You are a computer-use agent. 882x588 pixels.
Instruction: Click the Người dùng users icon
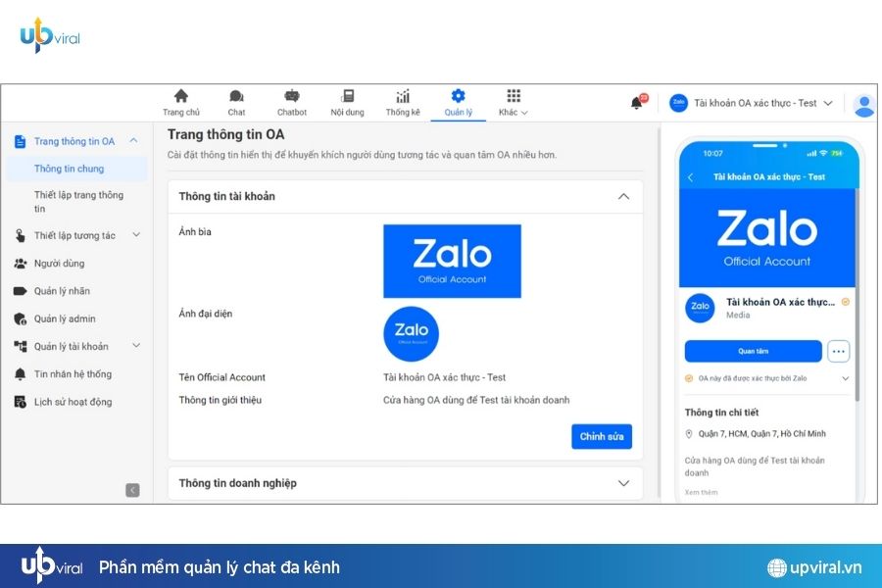(x=20, y=264)
